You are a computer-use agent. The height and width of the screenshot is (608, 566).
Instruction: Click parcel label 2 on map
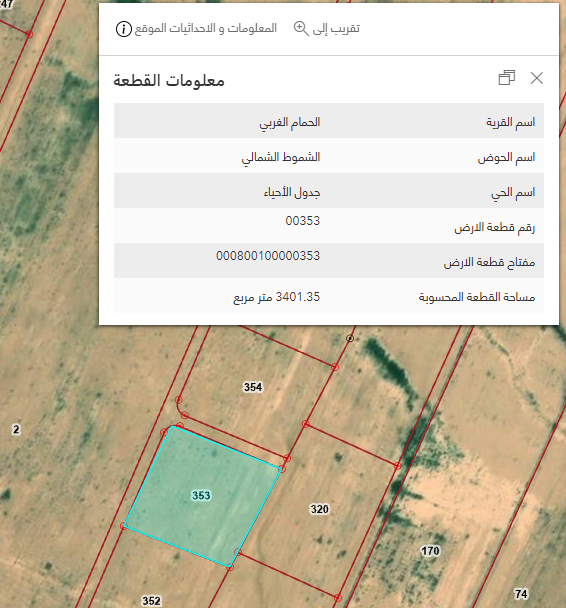click(16, 429)
